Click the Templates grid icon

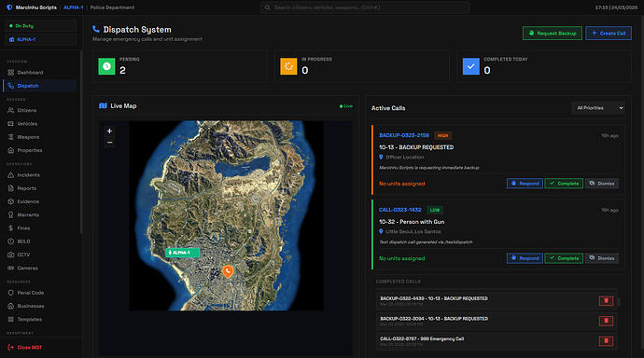10,319
